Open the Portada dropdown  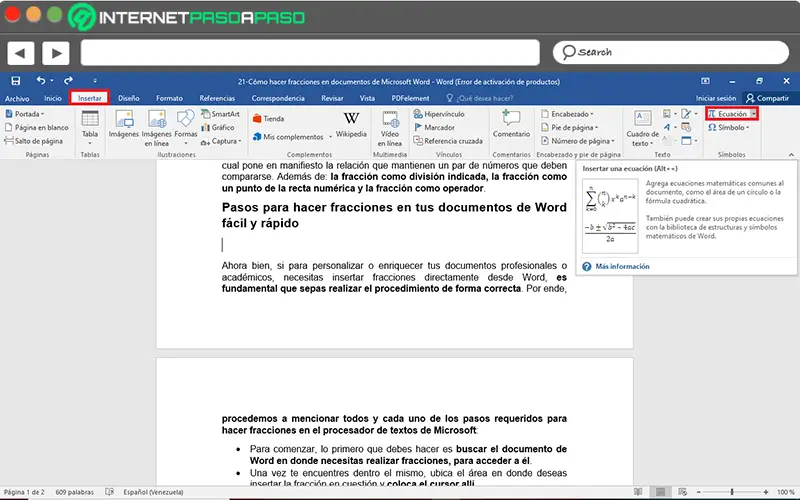[x=25, y=114]
